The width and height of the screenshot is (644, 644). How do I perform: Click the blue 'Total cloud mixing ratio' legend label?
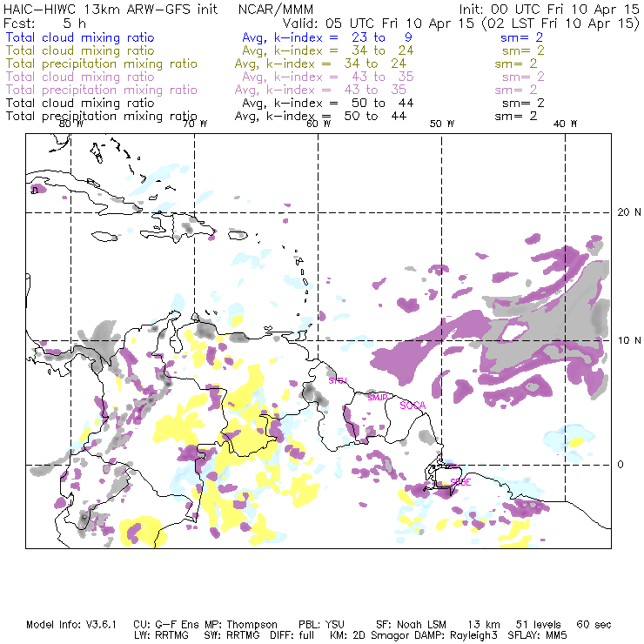coord(80,37)
